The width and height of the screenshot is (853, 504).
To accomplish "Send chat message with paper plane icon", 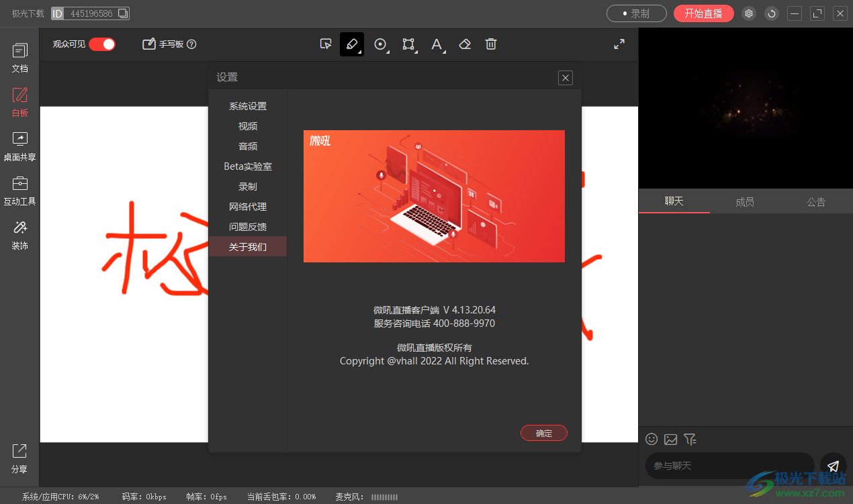I will (833, 466).
